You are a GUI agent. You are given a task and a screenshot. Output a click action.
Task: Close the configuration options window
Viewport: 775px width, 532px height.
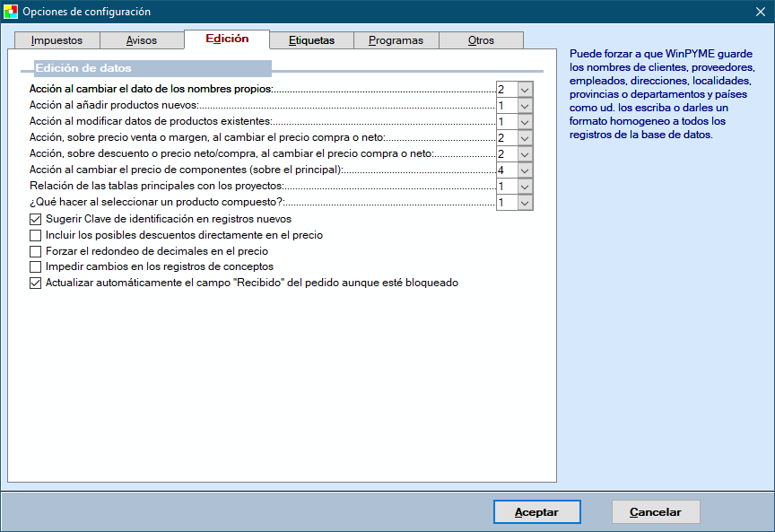coord(760,12)
